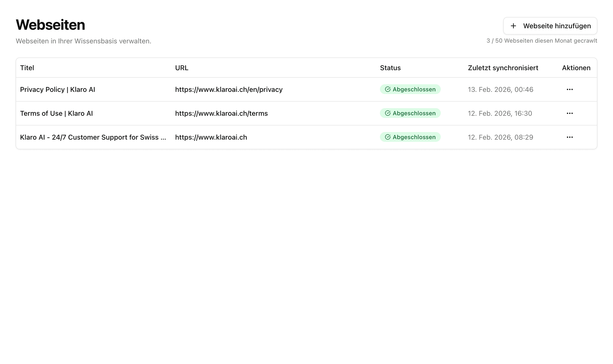The image size is (613, 364).
Task: Click the https://www.klaroai.ch URL
Action: (x=211, y=137)
